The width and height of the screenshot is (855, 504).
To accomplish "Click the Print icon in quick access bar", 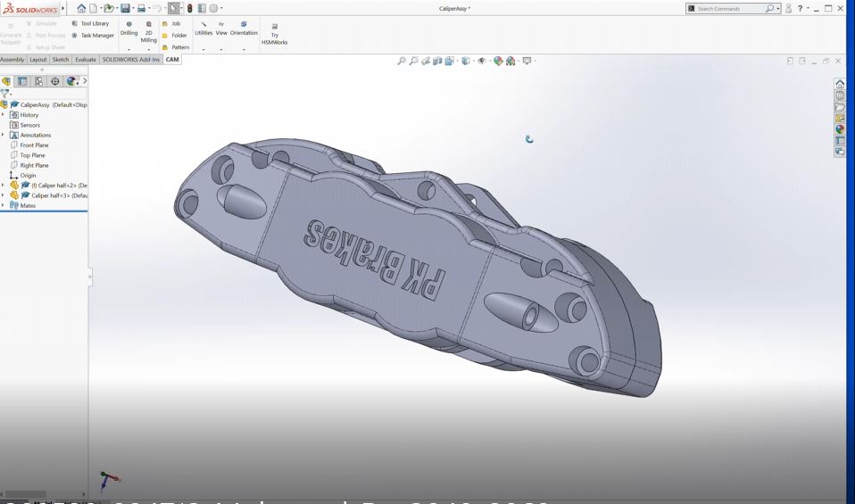I will point(141,8).
